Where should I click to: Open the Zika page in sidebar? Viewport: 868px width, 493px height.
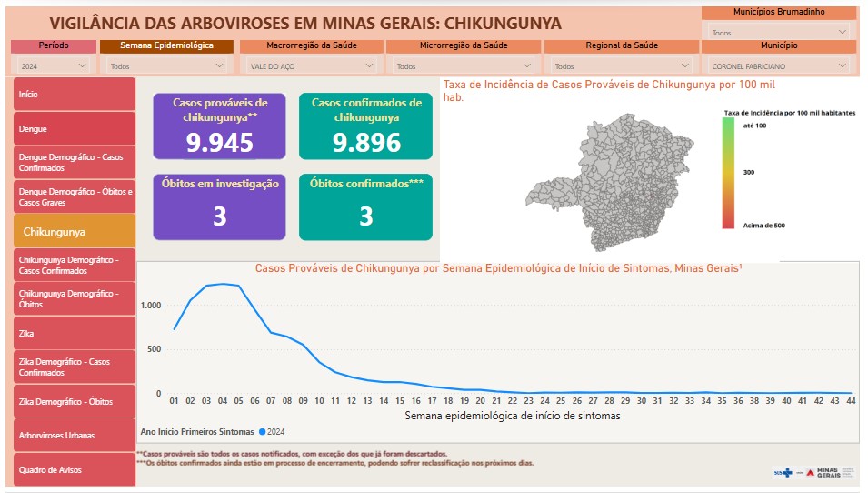[75, 334]
